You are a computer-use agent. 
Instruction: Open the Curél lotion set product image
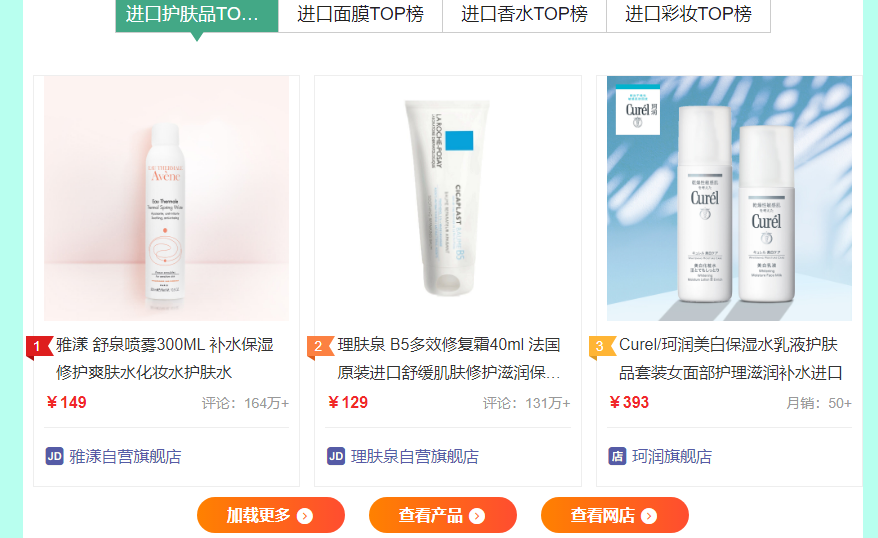(729, 198)
